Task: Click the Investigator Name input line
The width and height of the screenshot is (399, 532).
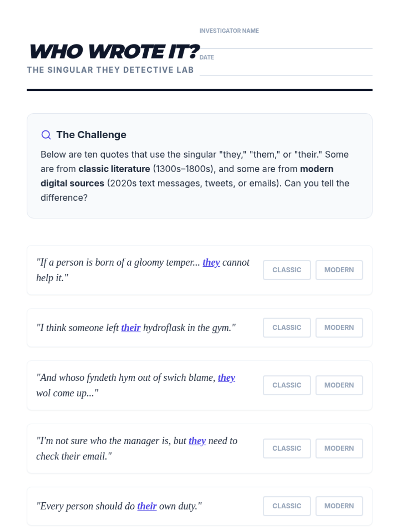Action: 286,42
